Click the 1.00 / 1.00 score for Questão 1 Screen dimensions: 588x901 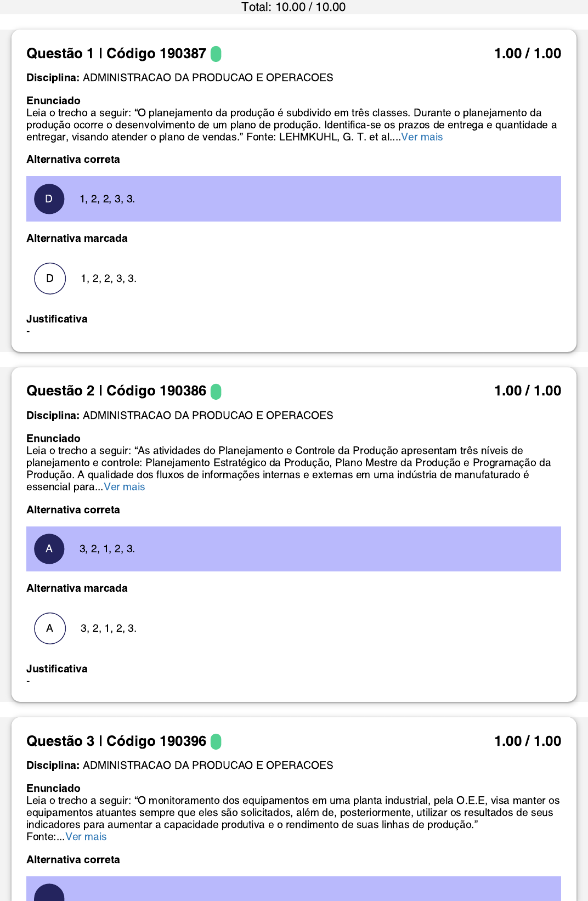[527, 54]
